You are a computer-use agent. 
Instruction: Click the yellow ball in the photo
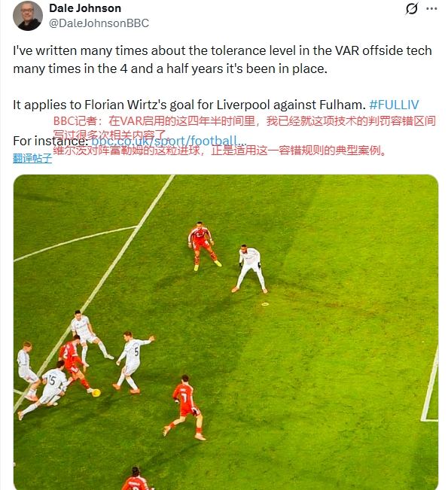pyautogui.click(x=96, y=392)
